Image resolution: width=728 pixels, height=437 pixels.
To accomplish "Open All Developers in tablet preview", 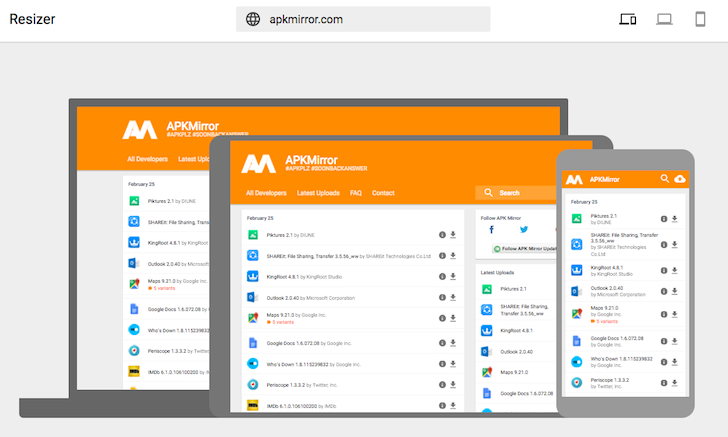I will 266,193.
